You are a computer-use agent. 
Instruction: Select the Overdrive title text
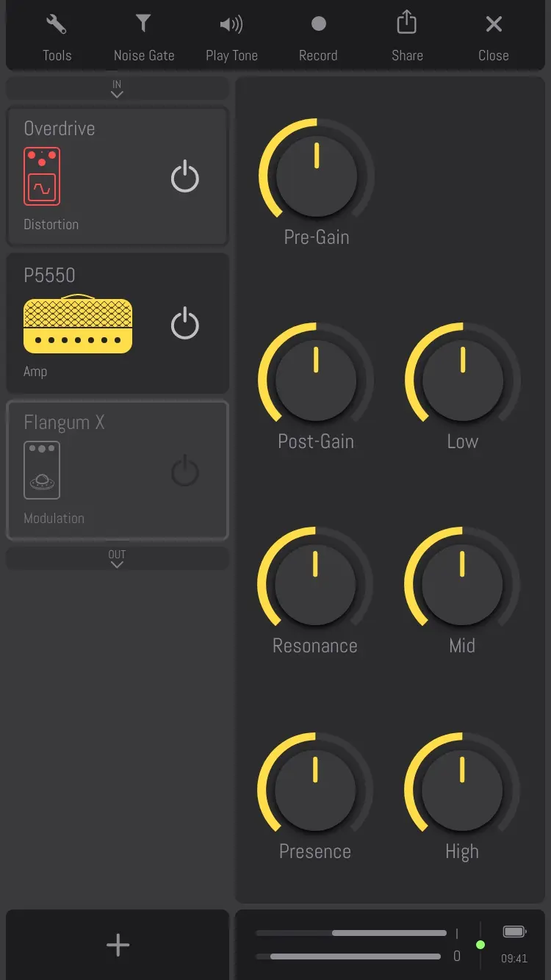click(60, 129)
